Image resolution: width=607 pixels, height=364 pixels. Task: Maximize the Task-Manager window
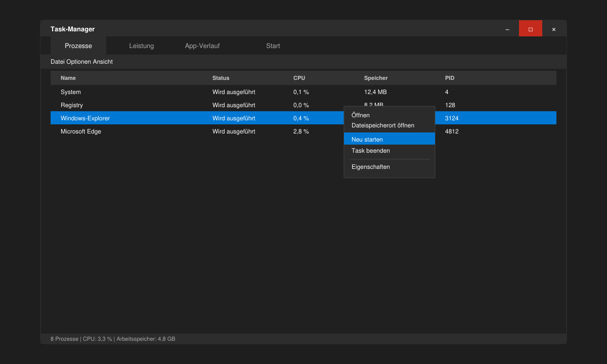click(x=531, y=29)
